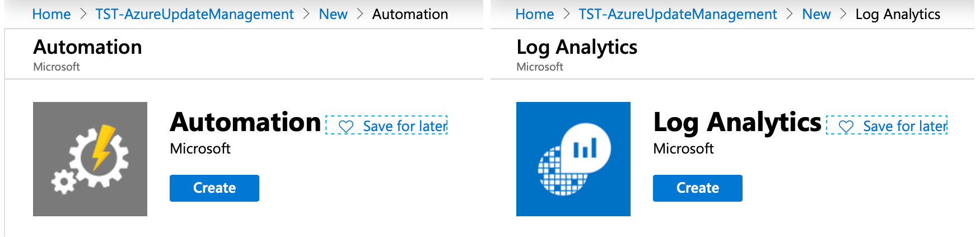Click heart icon beside Log Analytics Save for later
980x237 pixels.
tap(846, 127)
